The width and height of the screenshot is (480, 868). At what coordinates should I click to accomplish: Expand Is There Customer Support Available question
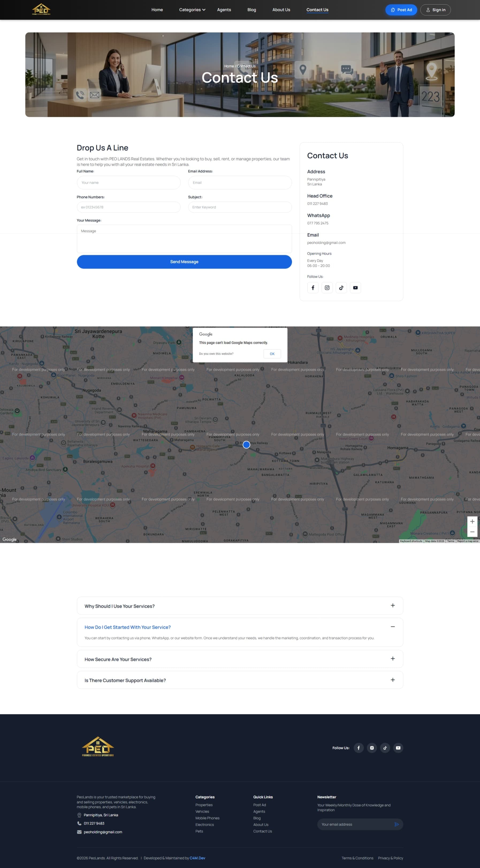(393, 680)
